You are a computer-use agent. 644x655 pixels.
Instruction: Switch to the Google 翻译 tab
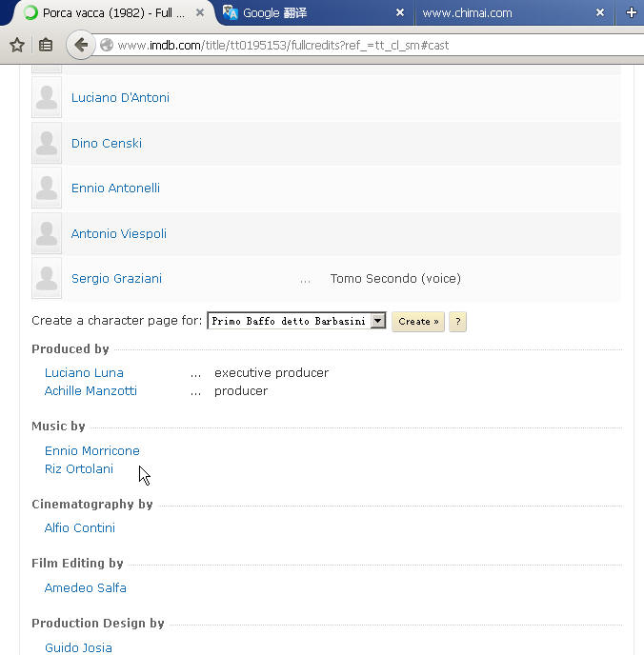[315, 13]
